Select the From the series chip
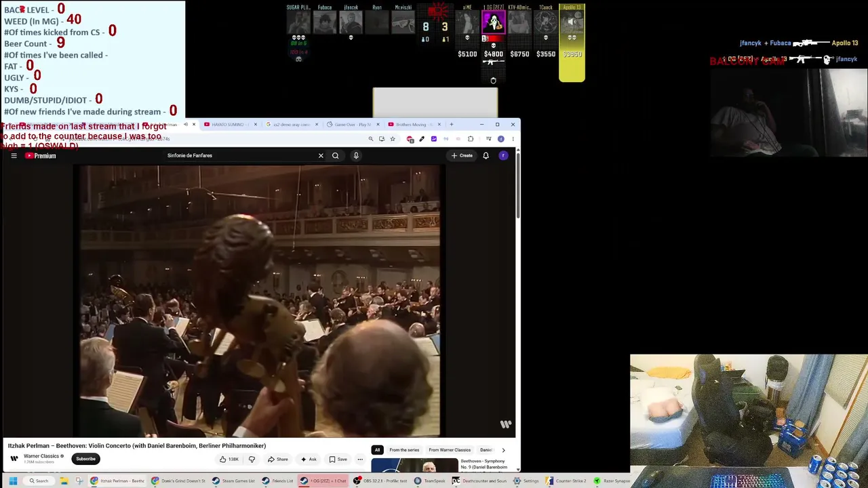The image size is (868, 488). click(x=404, y=450)
